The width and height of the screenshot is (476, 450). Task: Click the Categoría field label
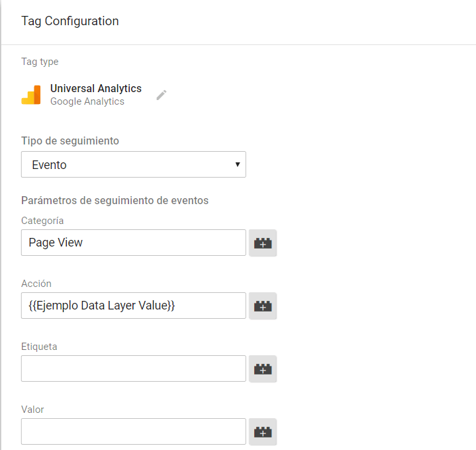tap(42, 221)
